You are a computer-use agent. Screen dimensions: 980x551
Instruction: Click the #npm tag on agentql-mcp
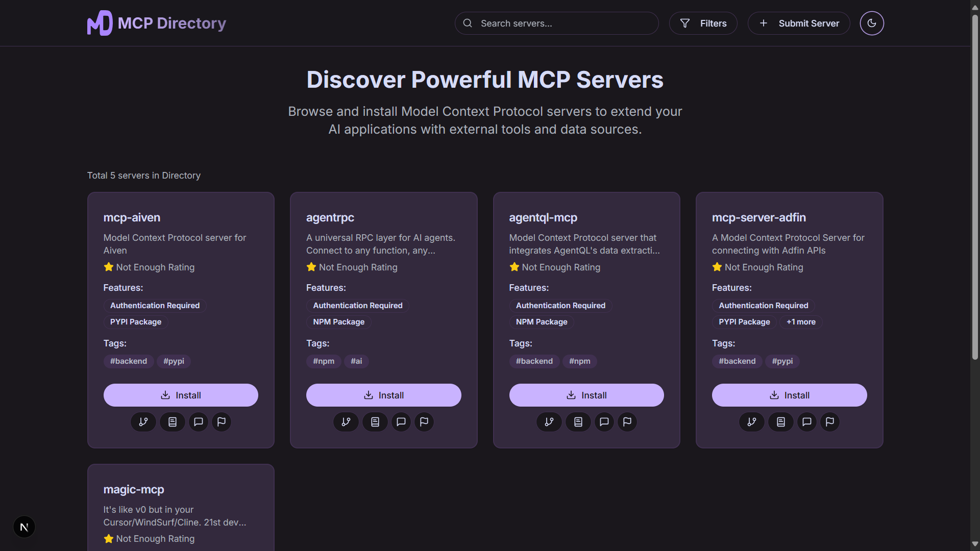click(579, 361)
